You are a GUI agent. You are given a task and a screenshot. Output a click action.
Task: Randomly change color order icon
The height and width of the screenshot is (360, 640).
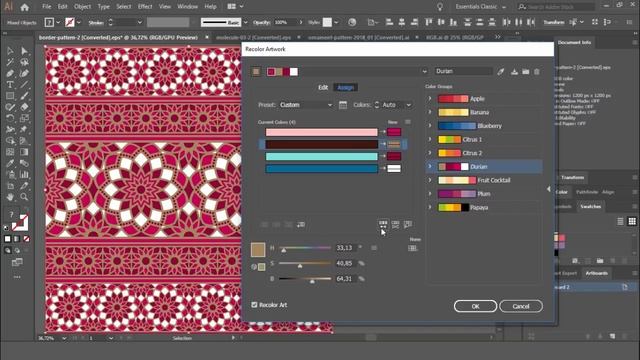point(383,224)
